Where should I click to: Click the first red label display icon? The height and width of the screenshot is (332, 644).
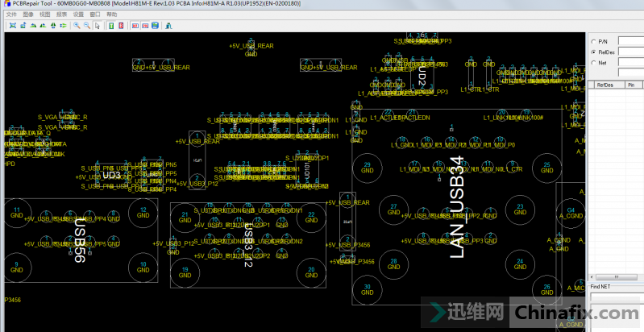click(135, 26)
